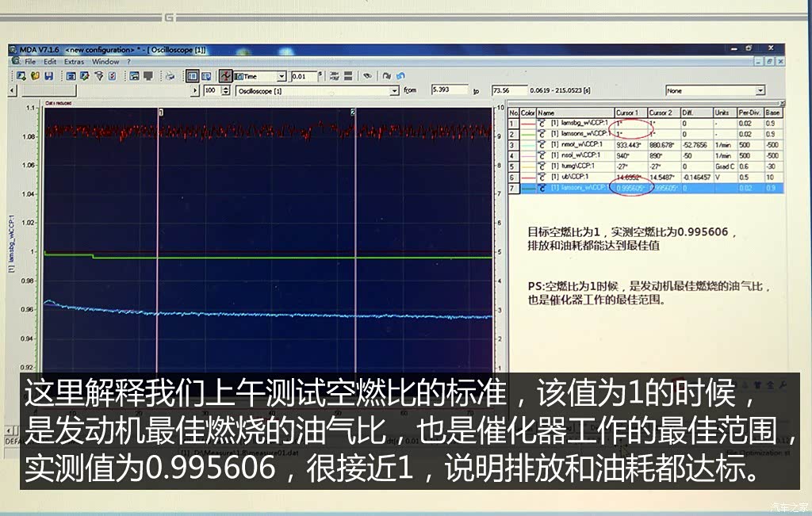Click the yellow open-configuration folder icon
The image size is (812, 516).
35,76
